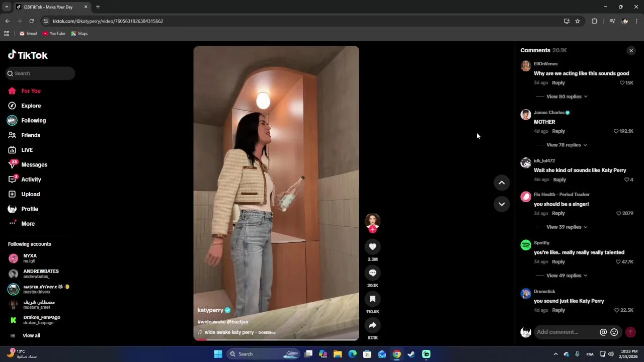Open Maps bookmark

(79, 34)
